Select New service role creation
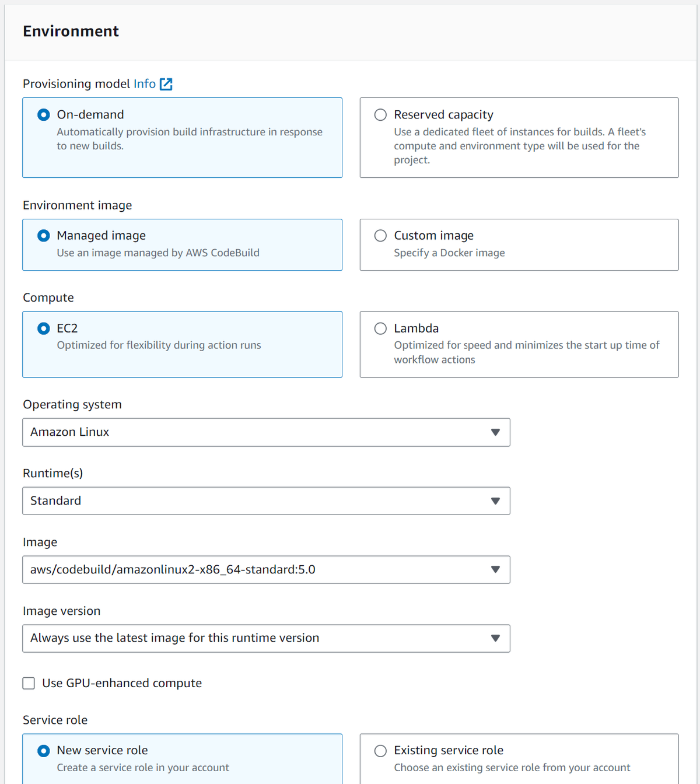 [43, 751]
